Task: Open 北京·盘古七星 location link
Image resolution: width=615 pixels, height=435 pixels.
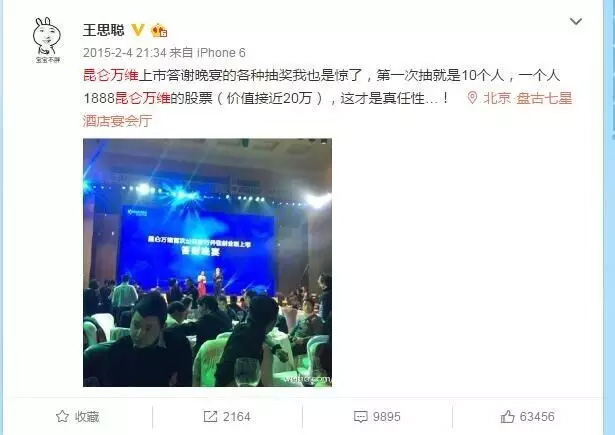Action: [x=528, y=98]
